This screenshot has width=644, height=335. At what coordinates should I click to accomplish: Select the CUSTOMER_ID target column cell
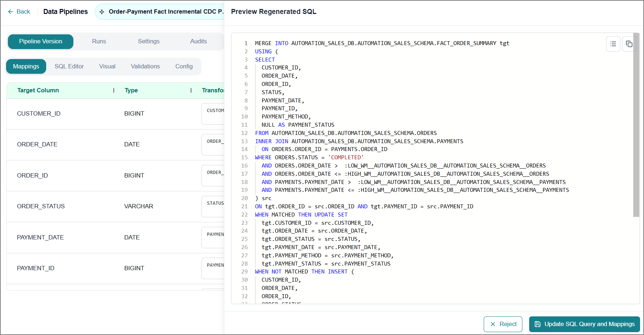pos(39,114)
